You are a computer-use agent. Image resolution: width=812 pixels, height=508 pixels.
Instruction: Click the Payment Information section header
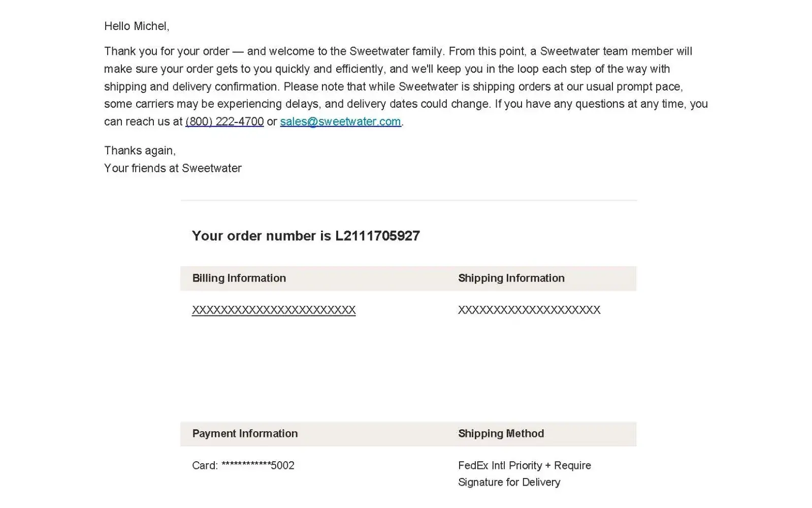[x=245, y=433]
